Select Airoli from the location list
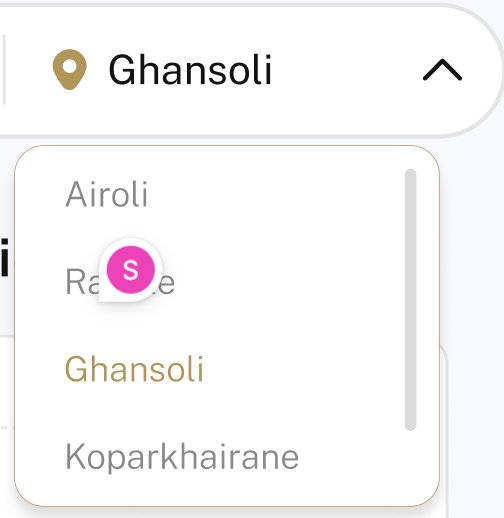Image resolution: width=504 pixels, height=518 pixels. 106,194
